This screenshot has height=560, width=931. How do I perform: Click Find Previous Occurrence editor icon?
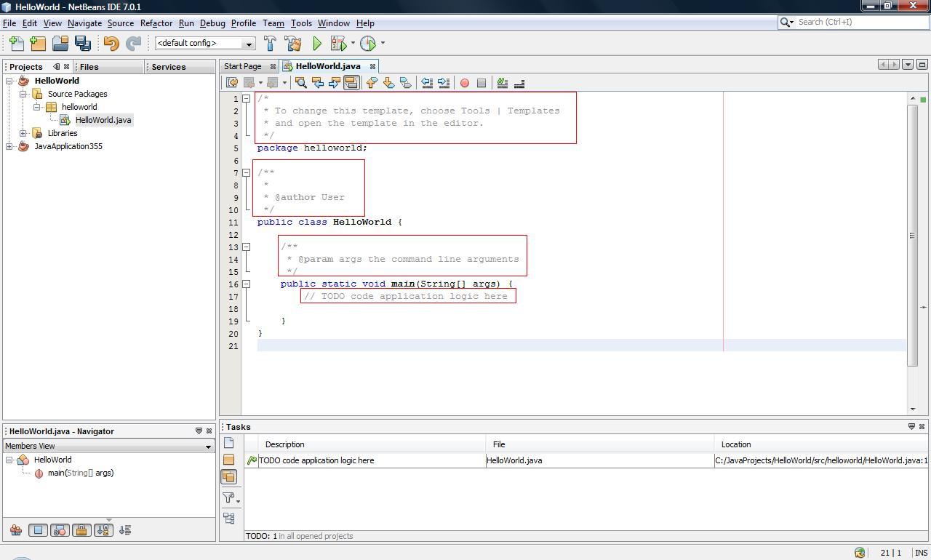tap(318, 83)
